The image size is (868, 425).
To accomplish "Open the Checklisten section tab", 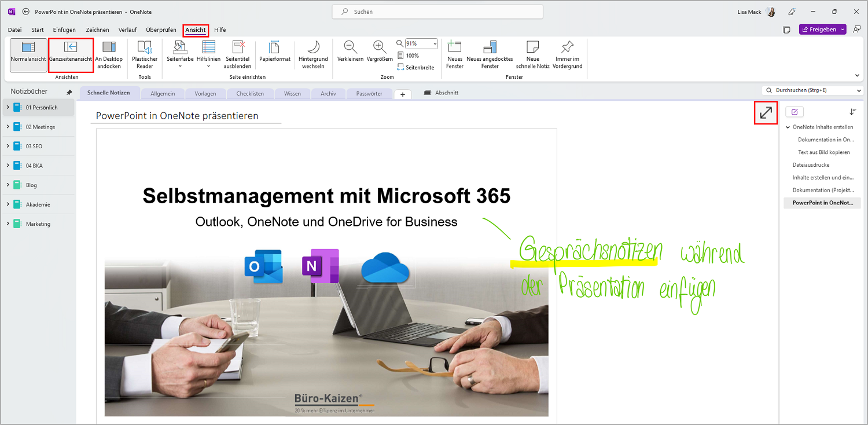I will (x=250, y=93).
